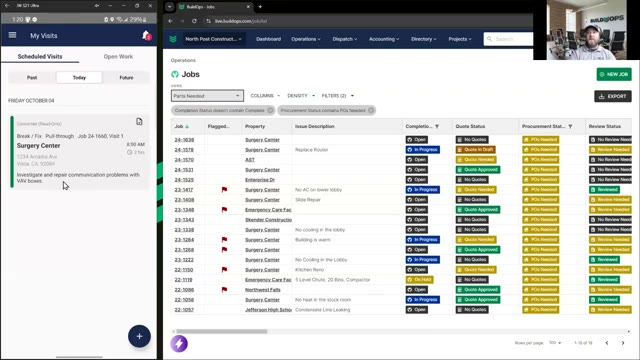Expand the Operations nav menu
640x360 pixels.
point(306,39)
